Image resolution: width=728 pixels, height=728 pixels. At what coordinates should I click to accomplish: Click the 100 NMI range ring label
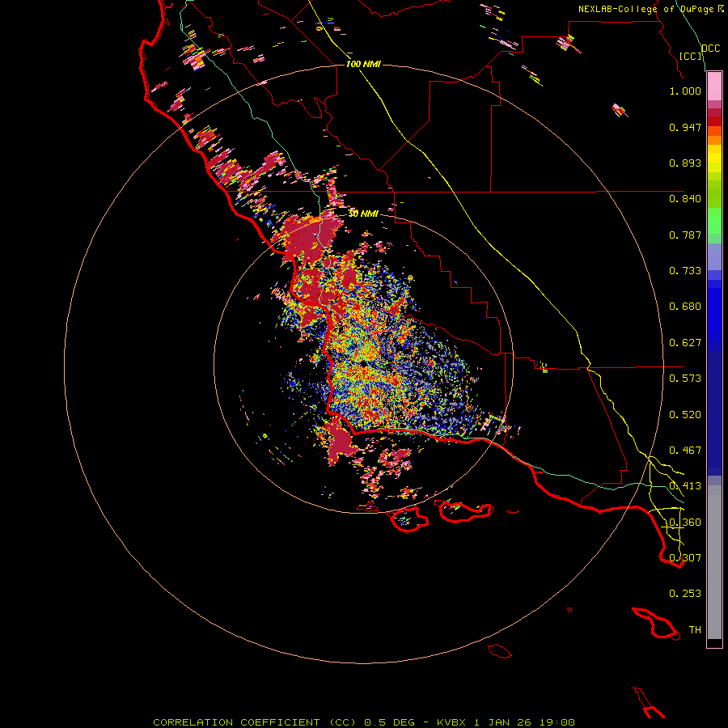tap(363, 64)
